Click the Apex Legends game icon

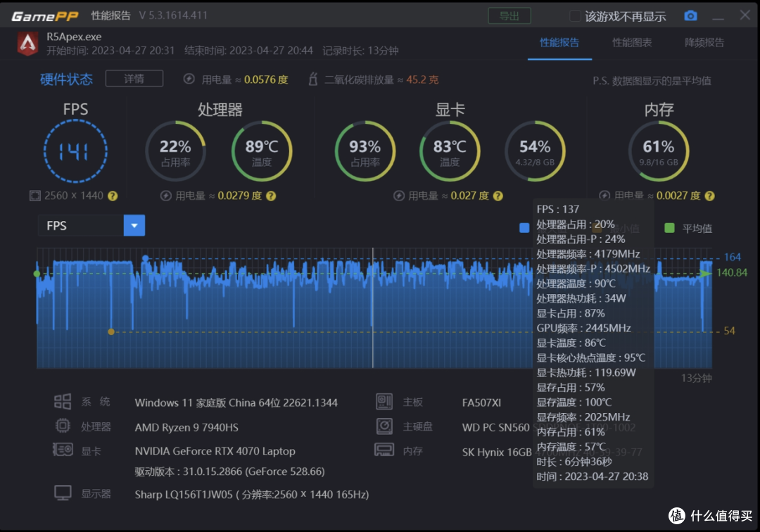[x=27, y=44]
